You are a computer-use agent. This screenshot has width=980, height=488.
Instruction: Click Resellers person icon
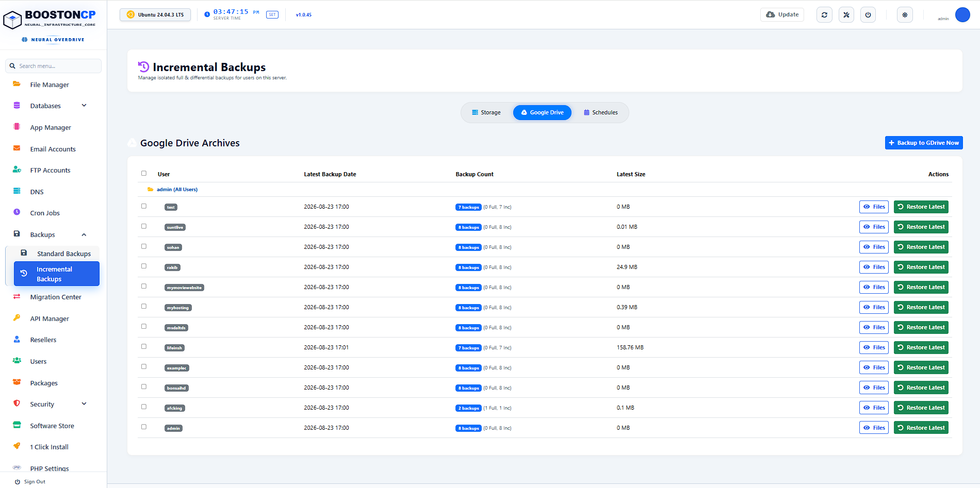(17, 339)
